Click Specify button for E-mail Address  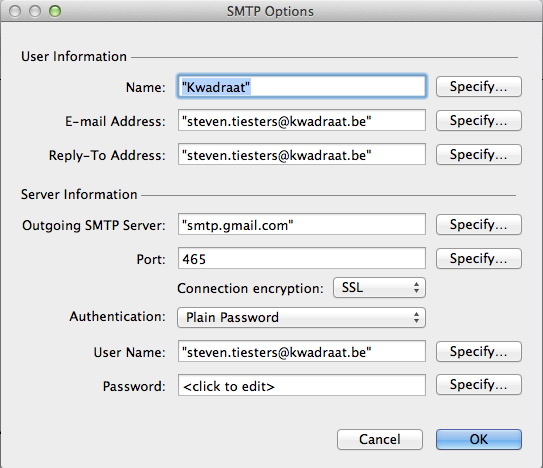click(479, 121)
